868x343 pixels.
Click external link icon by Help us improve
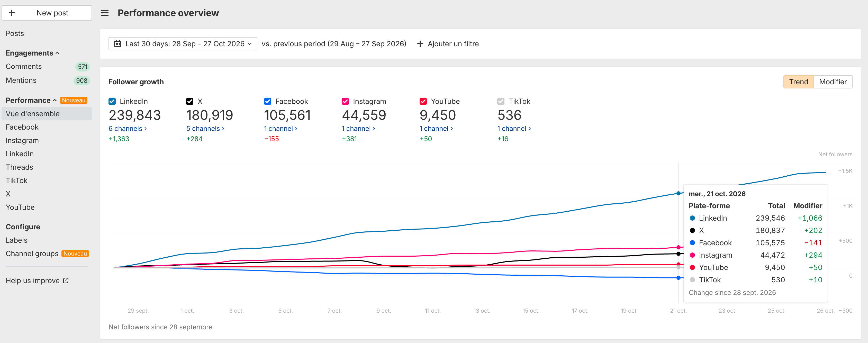66,280
